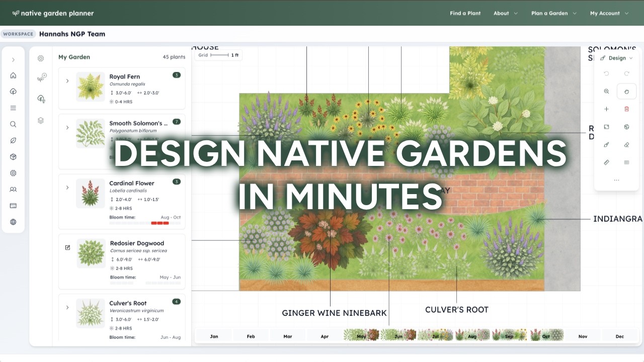Expand the Cardinal Flower card
The width and height of the screenshot is (644, 362).
coord(67,188)
